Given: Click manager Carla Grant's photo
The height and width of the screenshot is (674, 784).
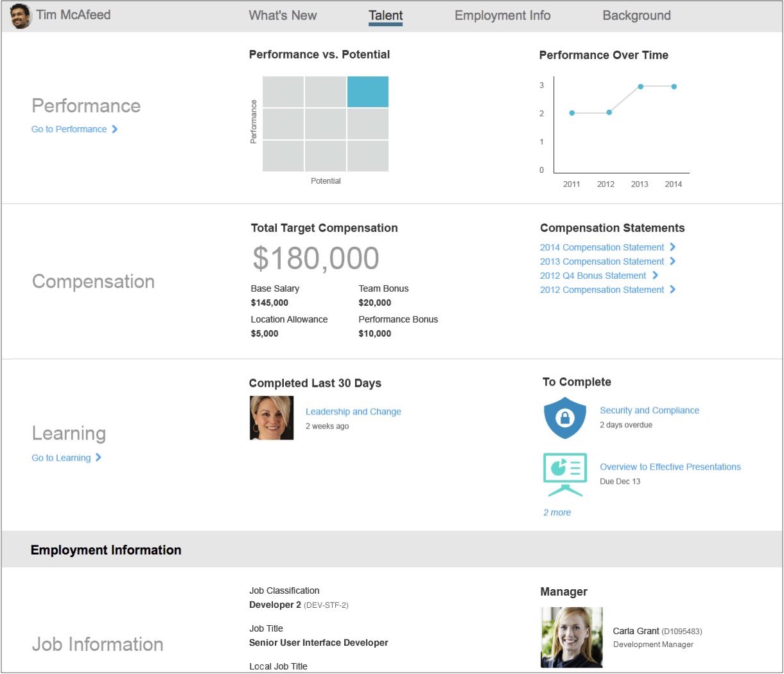Looking at the screenshot, I should 571,637.
